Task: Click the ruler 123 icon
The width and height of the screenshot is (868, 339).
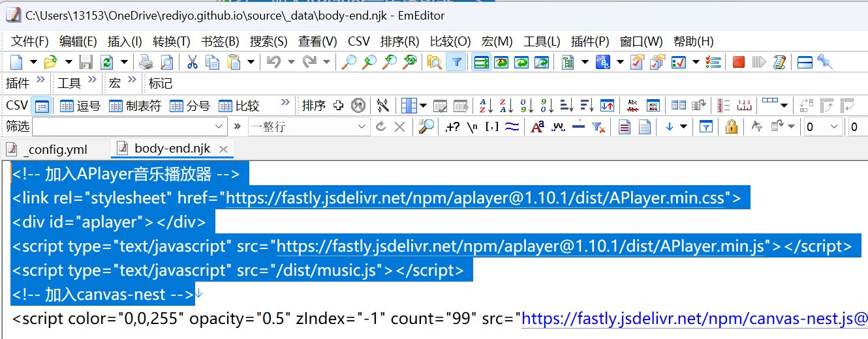Action: 744,106
